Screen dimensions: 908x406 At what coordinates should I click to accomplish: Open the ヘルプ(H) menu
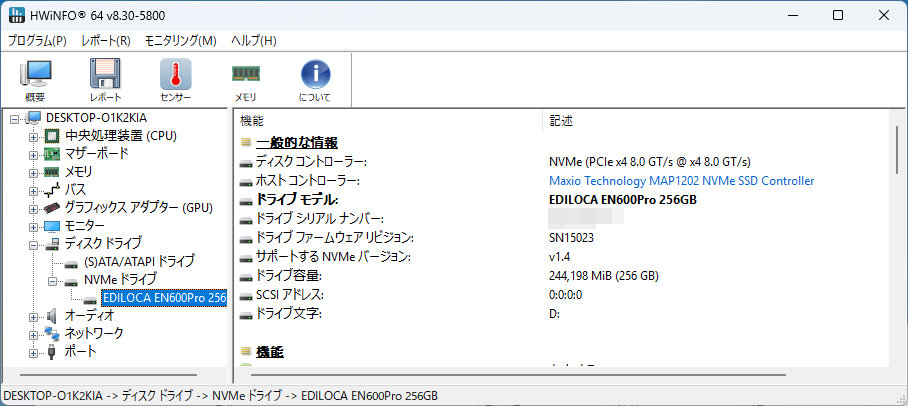(254, 41)
